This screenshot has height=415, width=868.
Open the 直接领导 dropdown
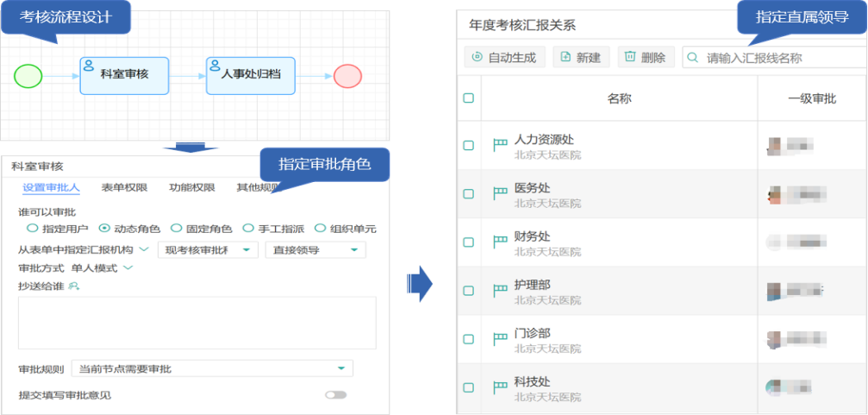(315, 250)
